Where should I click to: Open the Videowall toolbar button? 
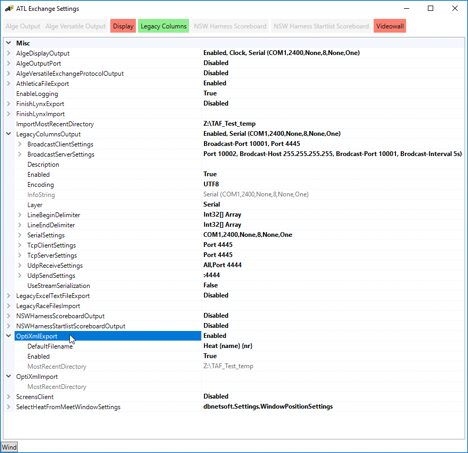coord(390,26)
